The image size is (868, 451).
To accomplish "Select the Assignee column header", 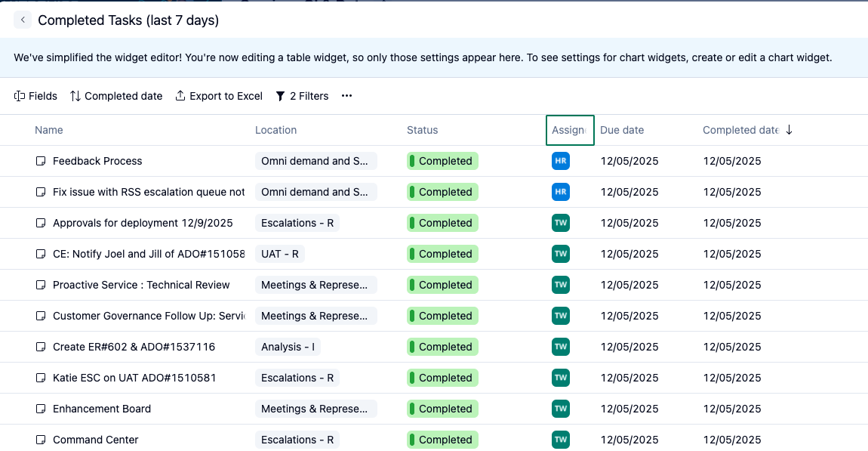I will 569,130.
